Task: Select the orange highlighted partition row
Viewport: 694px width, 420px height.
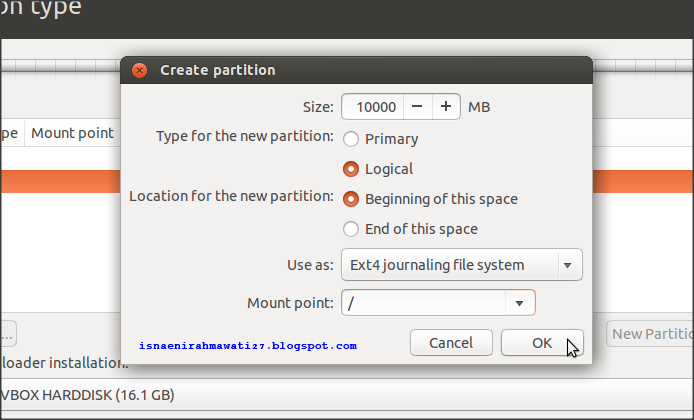Action: tap(60, 182)
